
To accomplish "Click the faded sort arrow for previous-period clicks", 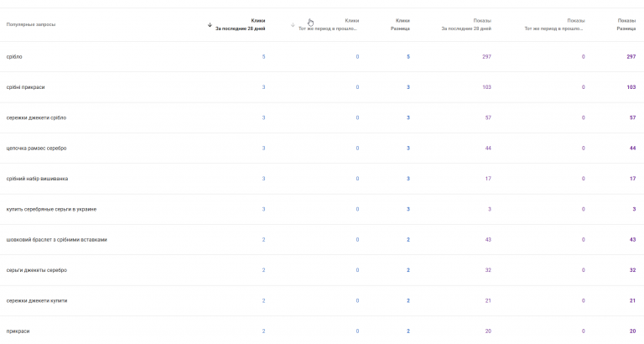I will pyautogui.click(x=293, y=24).
